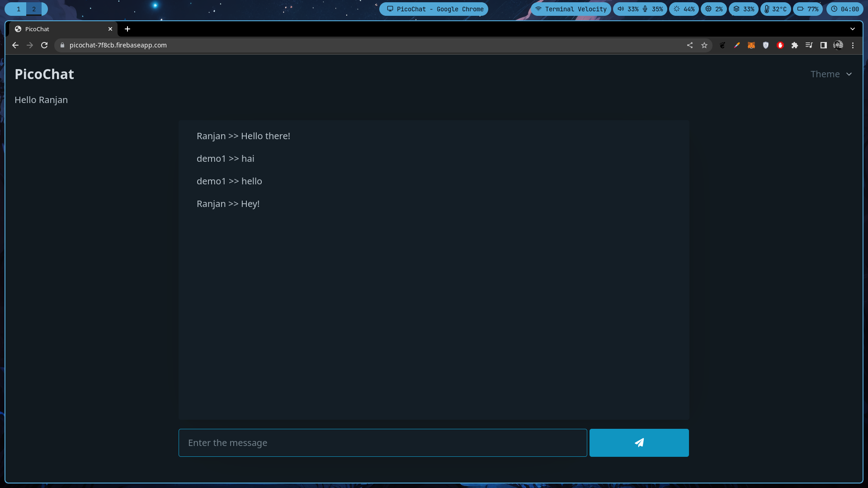Open the Chrome three-dot menu
868x488 pixels.
coord(853,45)
